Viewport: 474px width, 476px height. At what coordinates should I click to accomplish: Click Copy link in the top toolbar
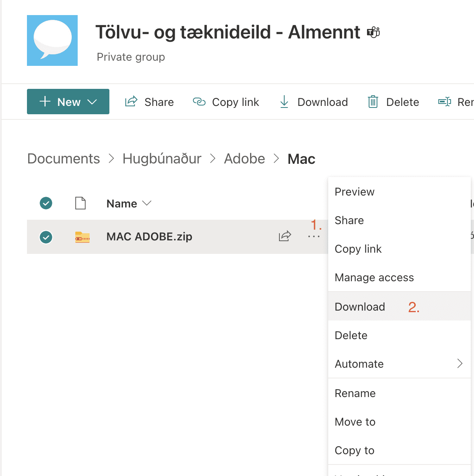click(x=226, y=102)
